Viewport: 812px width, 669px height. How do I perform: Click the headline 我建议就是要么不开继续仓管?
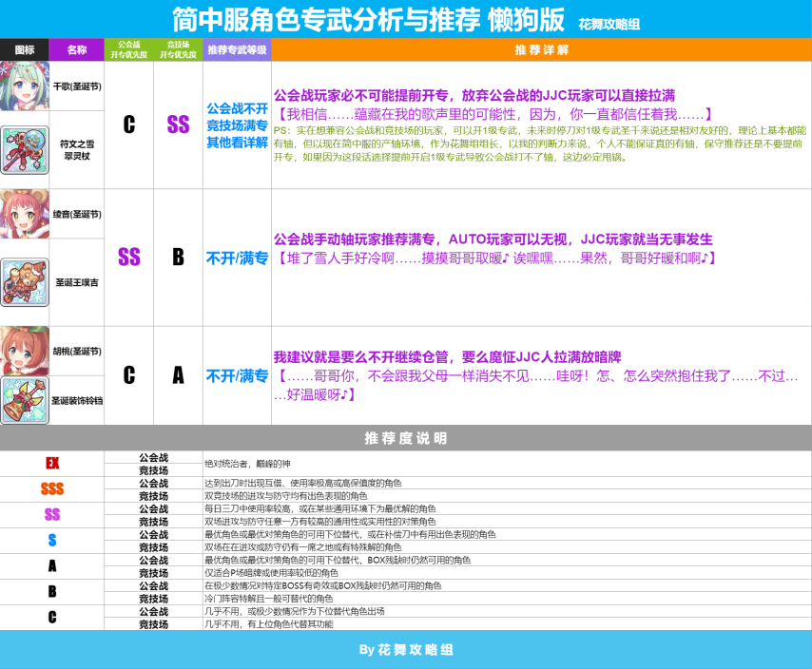coord(448,357)
